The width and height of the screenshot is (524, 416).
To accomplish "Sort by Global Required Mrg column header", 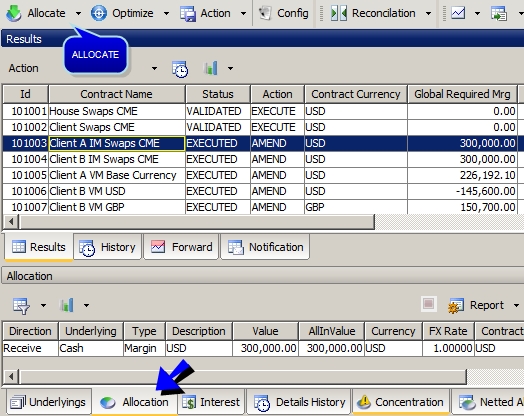I will [x=462, y=94].
